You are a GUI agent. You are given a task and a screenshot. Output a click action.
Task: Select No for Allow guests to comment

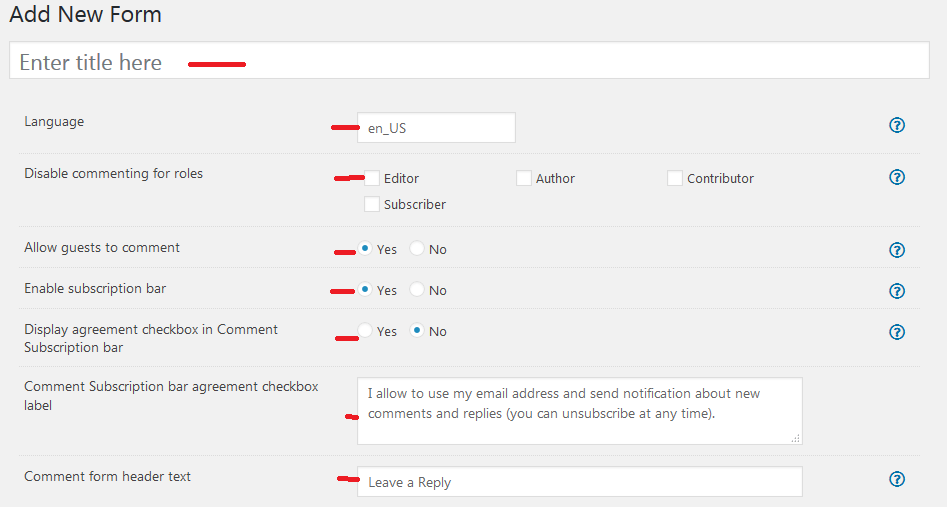417,249
